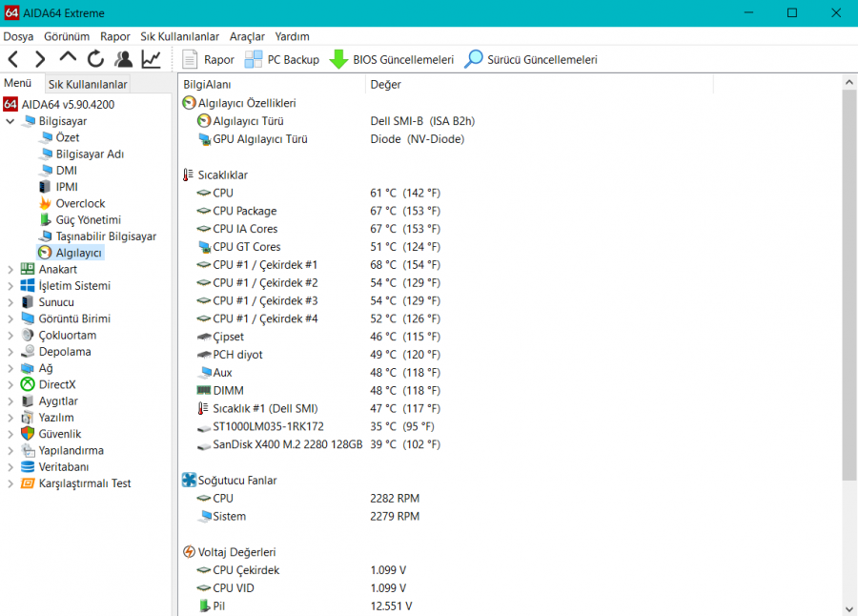Click the Anakart motherboard icon
Viewport: 858px width, 616px height.
pos(28,269)
